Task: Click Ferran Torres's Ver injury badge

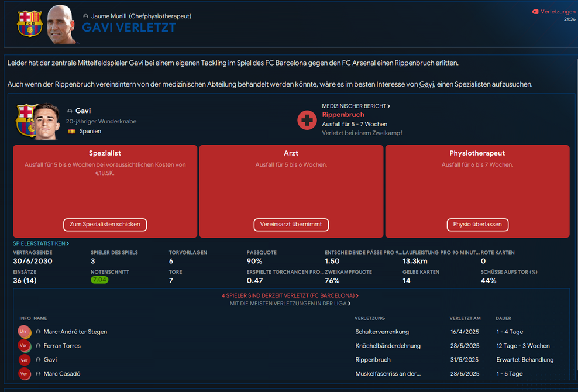Action: click(25, 346)
